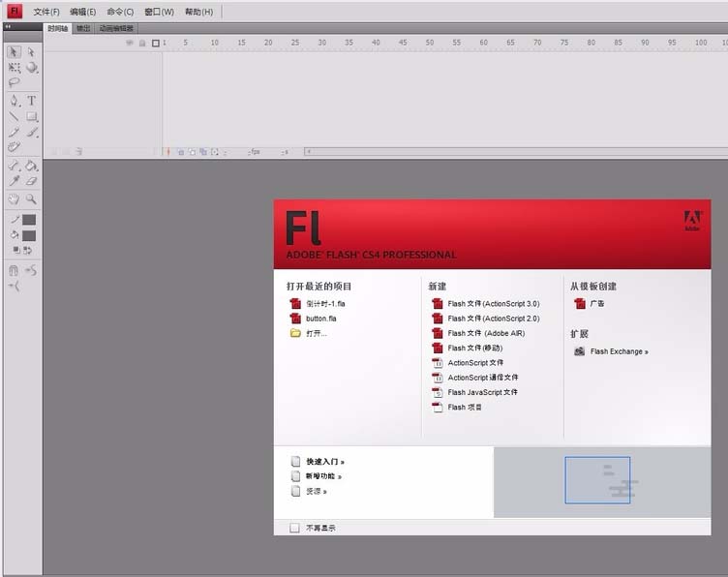728x577 pixels.
Task: Click the Swap Colors icon
Action: (x=27, y=250)
